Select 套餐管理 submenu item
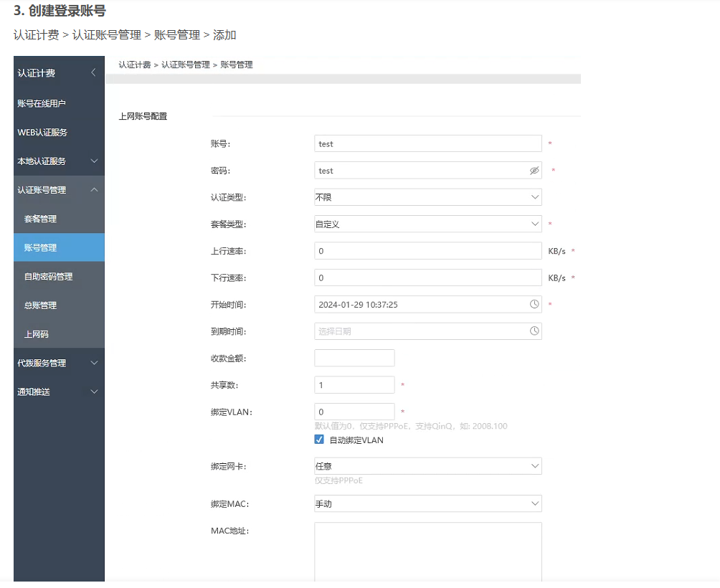Image resolution: width=720 pixels, height=588 pixels. click(x=60, y=219)
